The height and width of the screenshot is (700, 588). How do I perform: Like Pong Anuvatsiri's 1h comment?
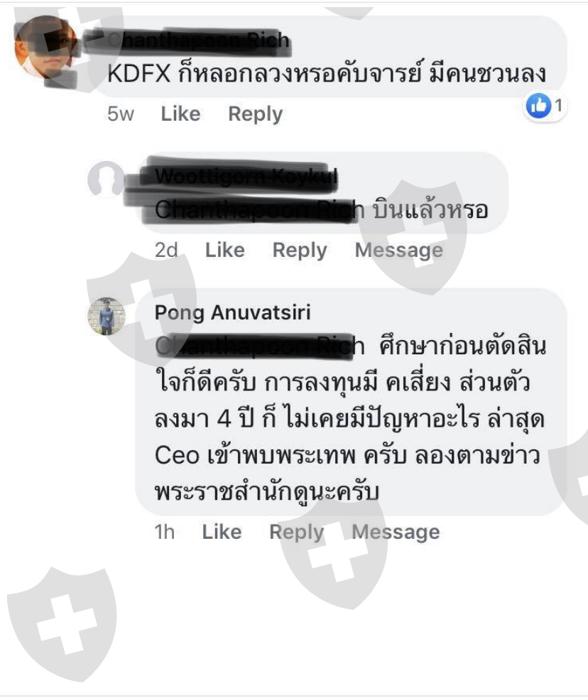(222, 532)
